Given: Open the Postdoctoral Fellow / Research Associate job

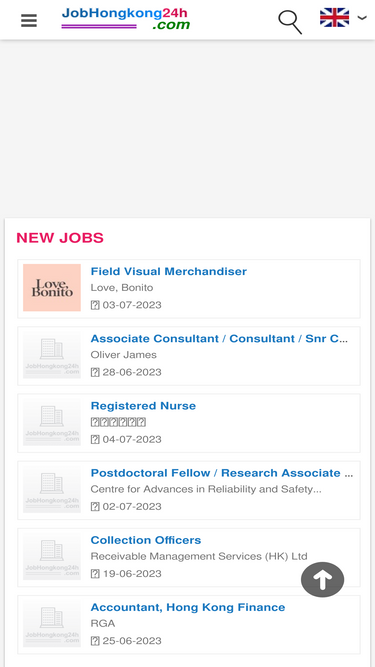Looking at the screenshot, I should [x=222, y=473].
